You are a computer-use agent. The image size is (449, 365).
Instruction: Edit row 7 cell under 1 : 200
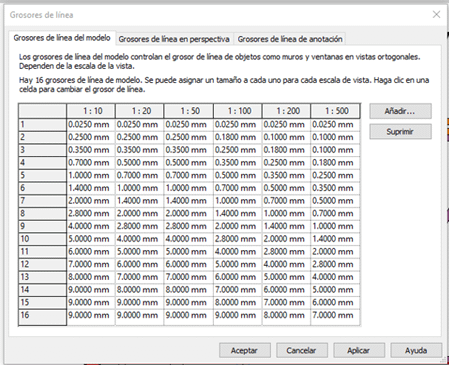pos(286,201)
